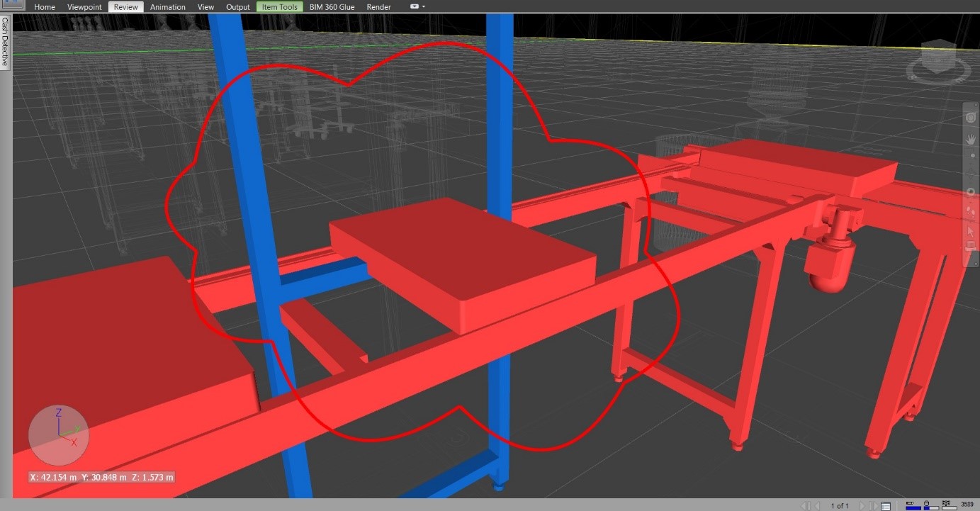The width and height of the screenshot is (980, 511).
Task: Switch to the Home ribbon tab
Action: pos(45,7)
